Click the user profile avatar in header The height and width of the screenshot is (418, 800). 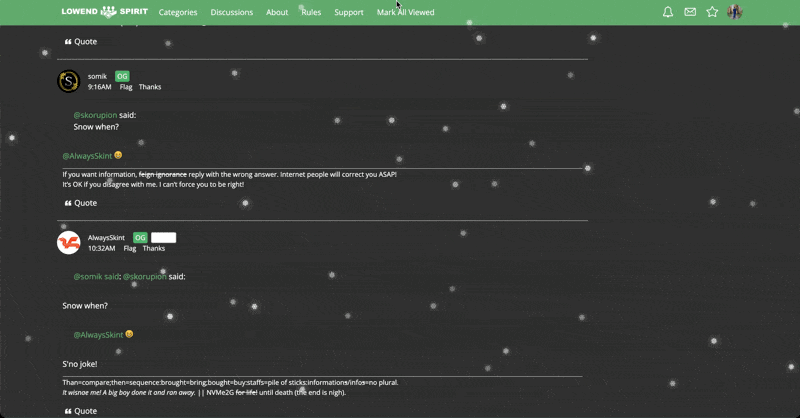[x=735, y=12]
